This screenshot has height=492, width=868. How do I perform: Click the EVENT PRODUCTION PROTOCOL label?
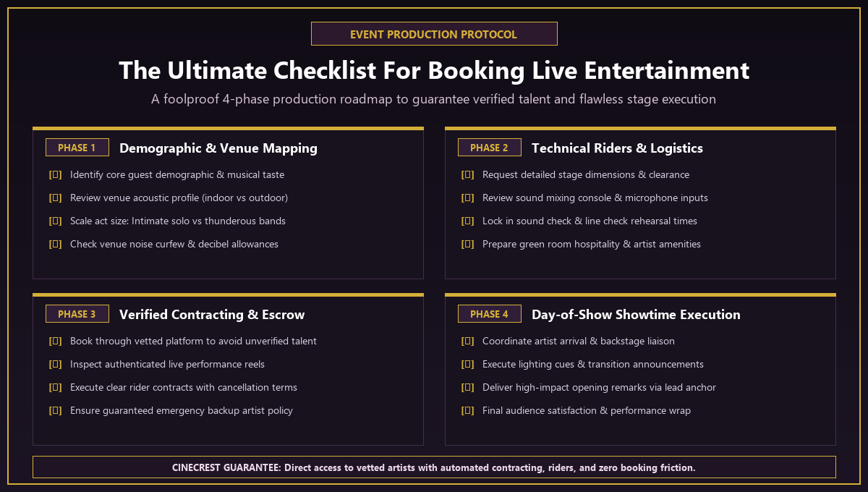(x=434, y=34)
